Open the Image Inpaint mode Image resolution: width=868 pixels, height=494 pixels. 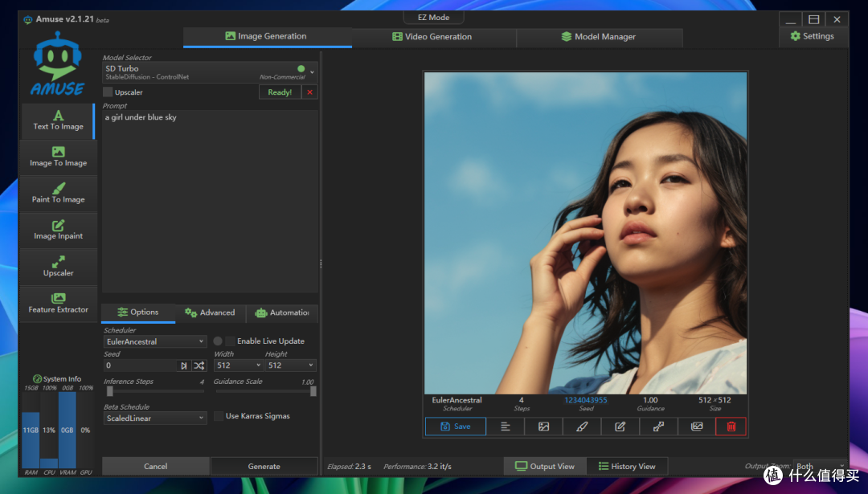(58, 230)
